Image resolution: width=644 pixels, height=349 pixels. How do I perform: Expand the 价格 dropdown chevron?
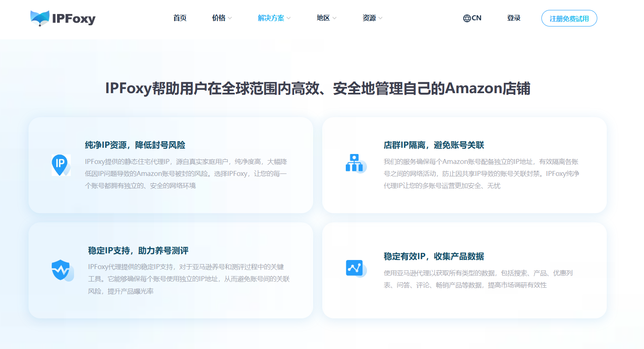(x=230, y=18)
